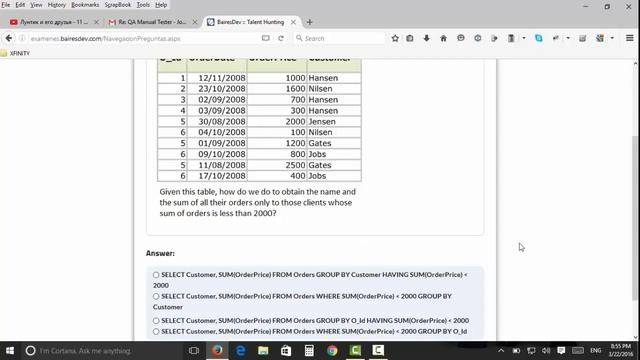Open the clock showing 8:55 PM
Viewport: 640px width, 360px height.
point(621,351)
